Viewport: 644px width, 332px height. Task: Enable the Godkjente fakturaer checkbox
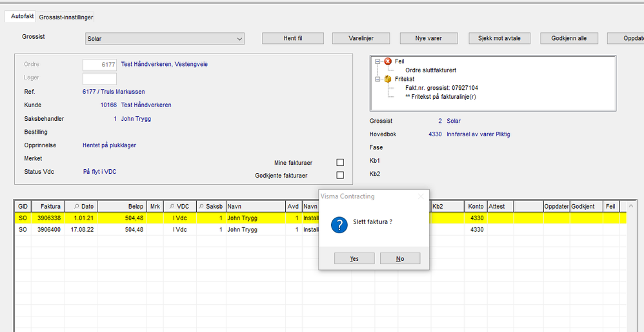340,175
